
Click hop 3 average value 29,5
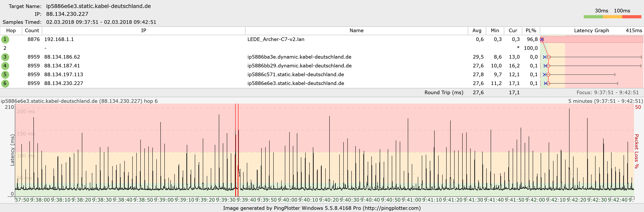coord(478,57)
